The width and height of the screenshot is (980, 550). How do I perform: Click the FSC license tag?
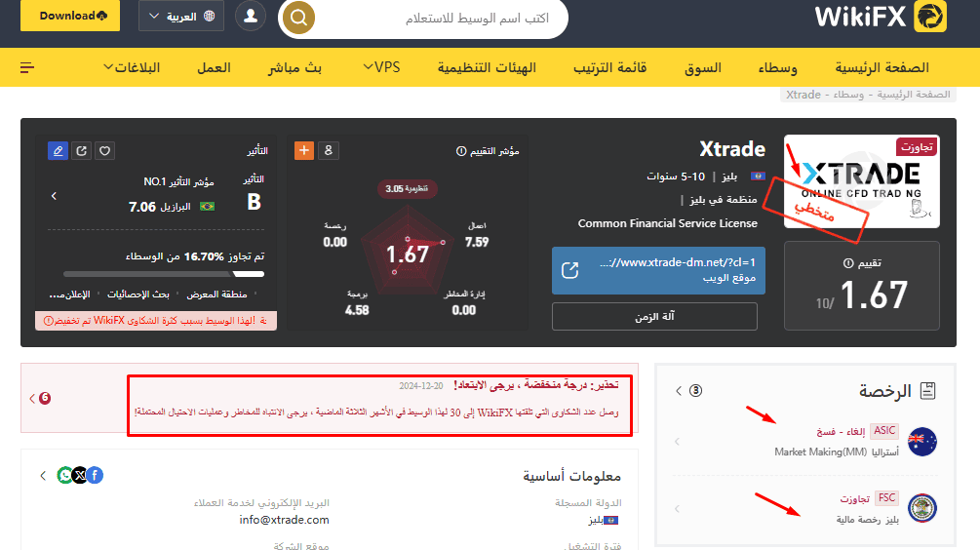(886, 498)
